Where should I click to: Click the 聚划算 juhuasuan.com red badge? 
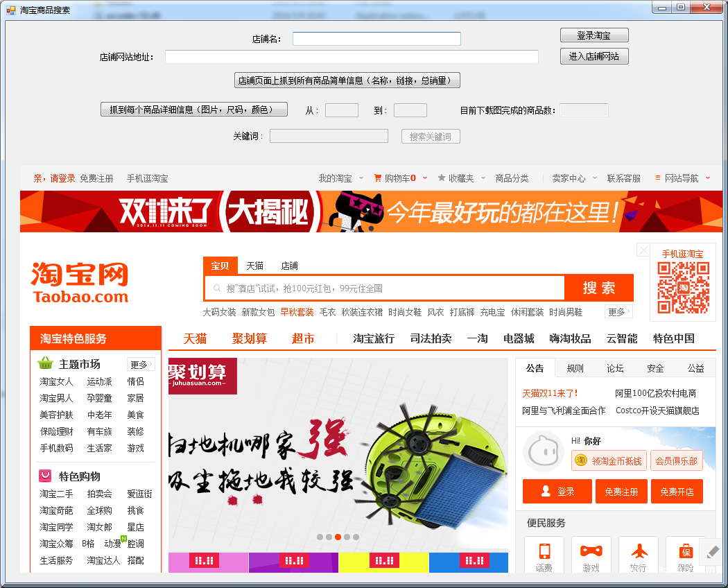click(x=202, y=376)
